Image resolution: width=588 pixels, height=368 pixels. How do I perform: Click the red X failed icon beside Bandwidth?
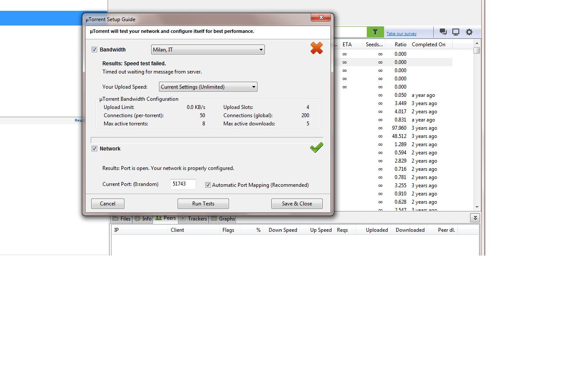pyautogui.click(x=317, y=48)
